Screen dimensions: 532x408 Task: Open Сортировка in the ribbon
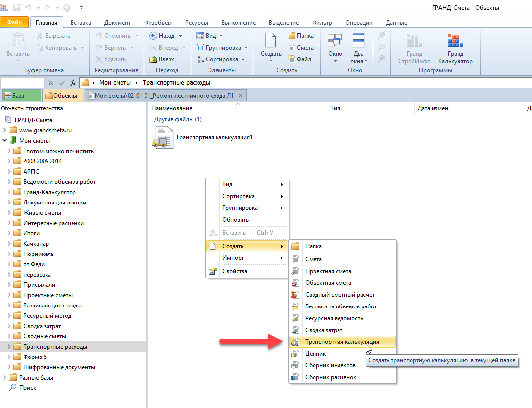pyautogui.click(x=221, y=59)
